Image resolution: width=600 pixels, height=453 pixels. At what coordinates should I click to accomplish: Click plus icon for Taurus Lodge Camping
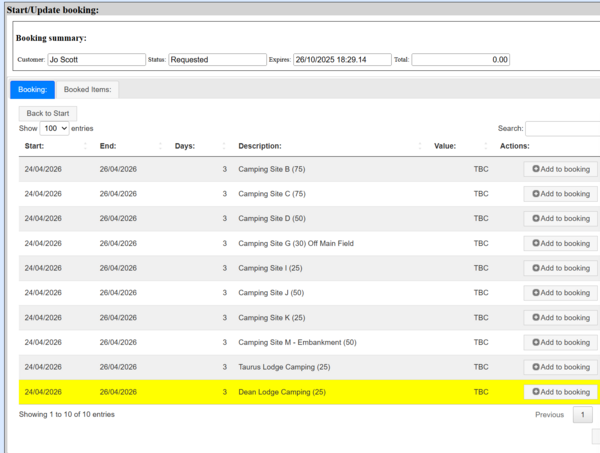pyautogui.click(x=536, y=367)
